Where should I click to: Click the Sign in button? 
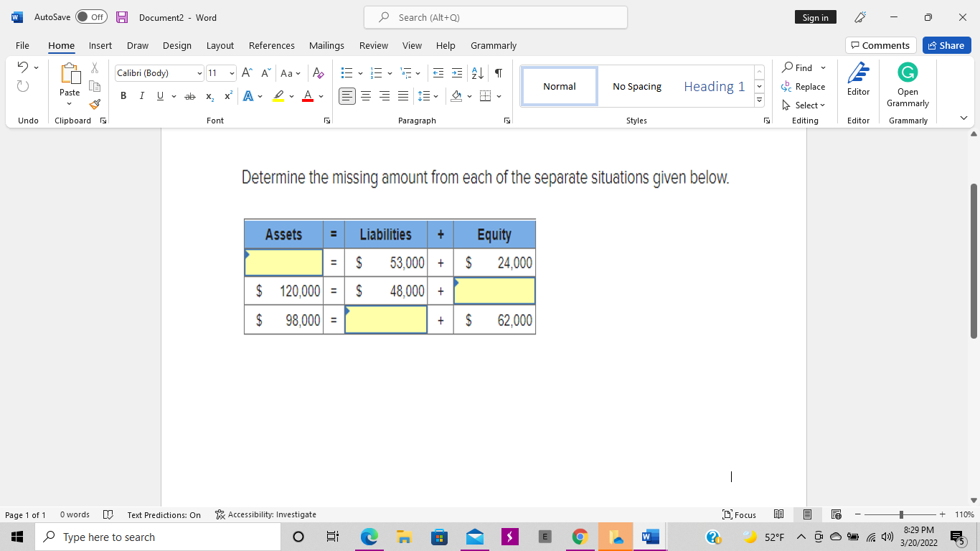[x=816, y=17]
